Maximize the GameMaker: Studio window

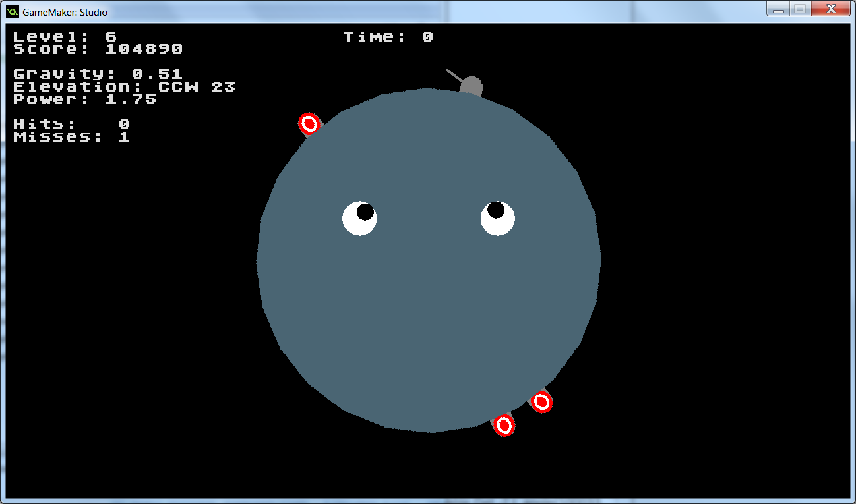(799, 9)
